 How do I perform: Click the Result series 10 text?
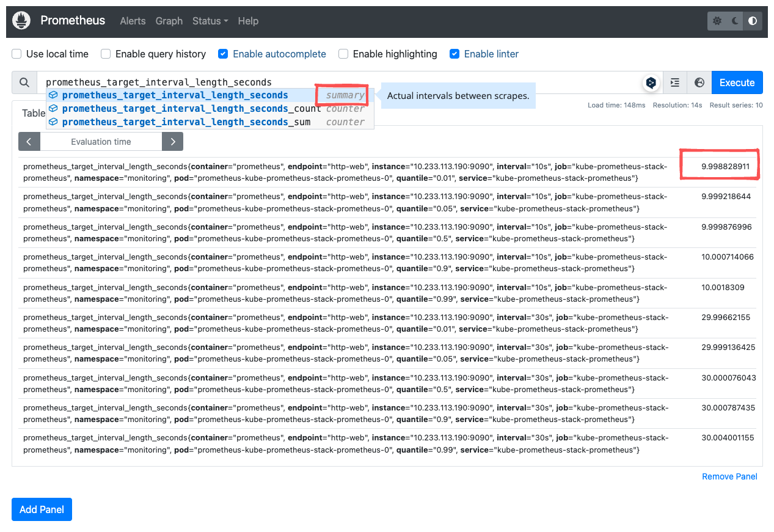point(736,105)
